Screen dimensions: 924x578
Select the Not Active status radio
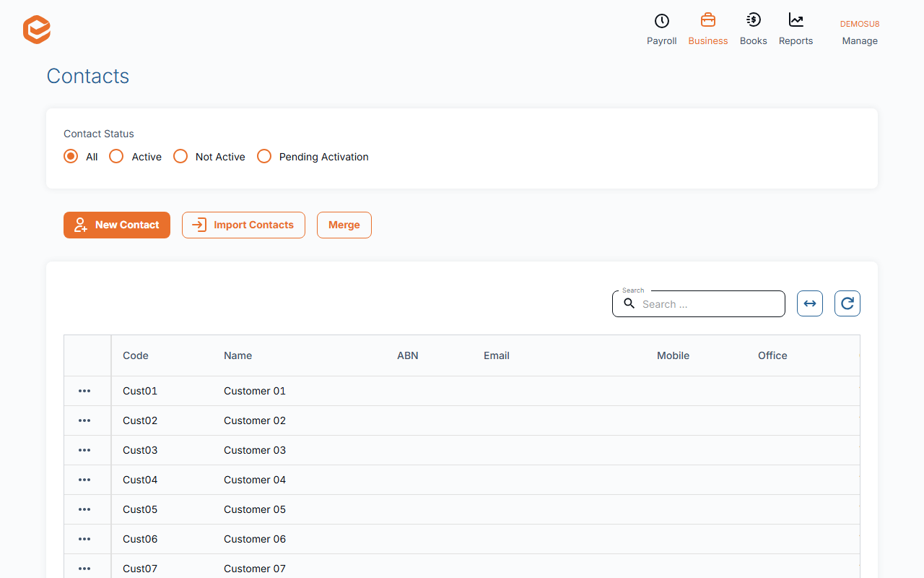[x=180, y=156]
